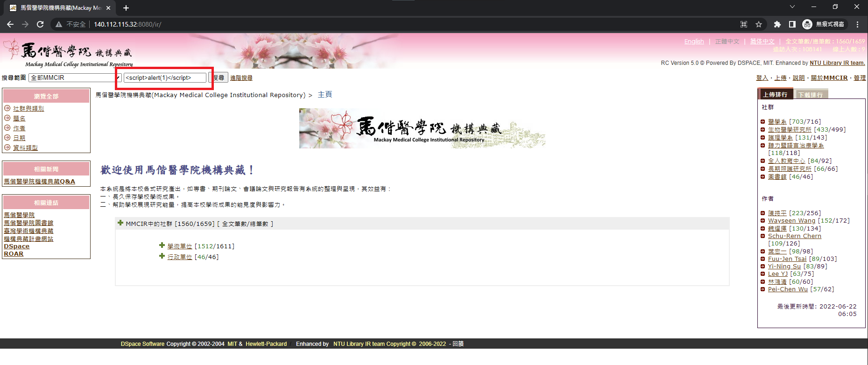Open the 全部MMCIR search scope dropdown

(x=75, y=77)
